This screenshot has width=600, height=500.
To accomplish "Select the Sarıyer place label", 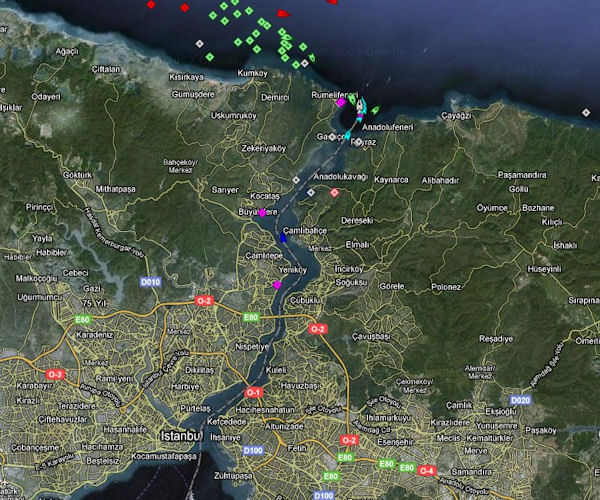I will tap(225, 188).
